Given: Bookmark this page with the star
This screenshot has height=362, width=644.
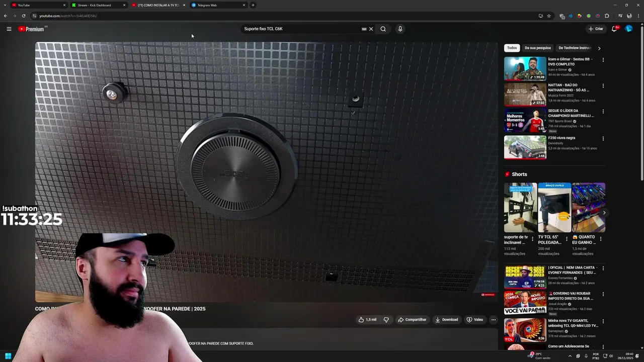Looking at the screenshot, I should coord(549,16).
